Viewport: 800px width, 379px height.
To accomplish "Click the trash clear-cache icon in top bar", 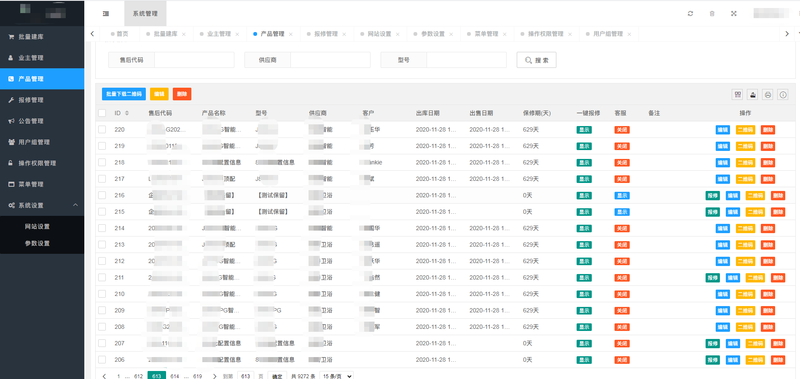I will click(x=712, y=14).
